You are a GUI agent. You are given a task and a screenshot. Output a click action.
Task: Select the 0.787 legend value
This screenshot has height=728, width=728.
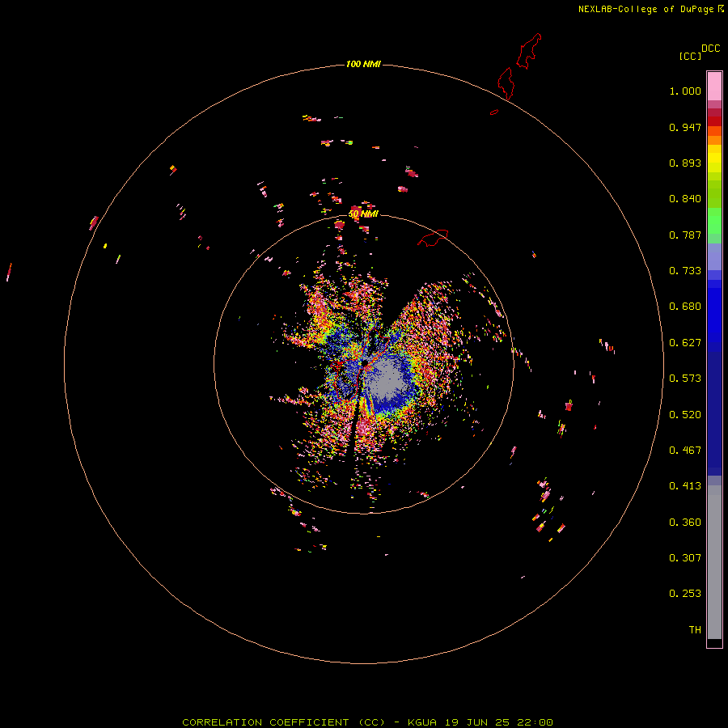coord(685,235)
